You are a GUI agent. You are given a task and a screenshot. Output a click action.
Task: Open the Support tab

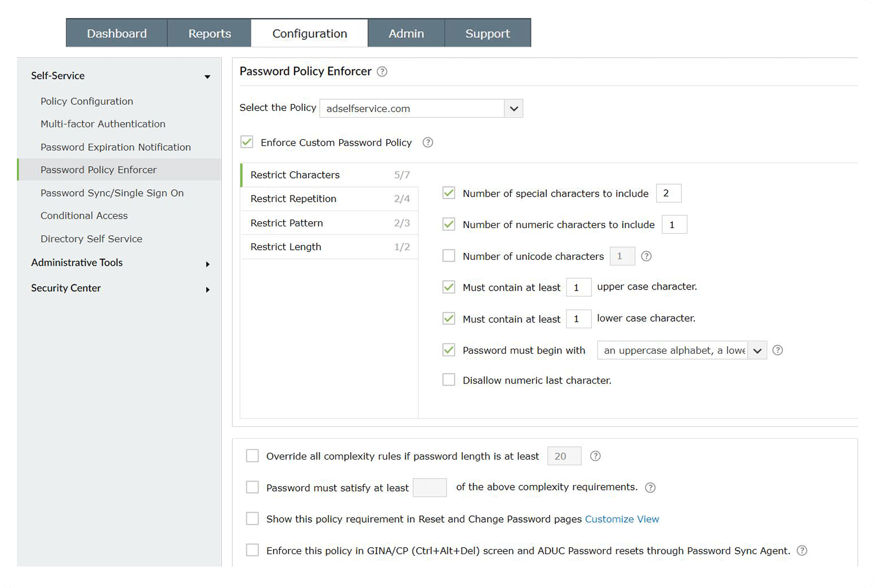(x=488, y=33)
